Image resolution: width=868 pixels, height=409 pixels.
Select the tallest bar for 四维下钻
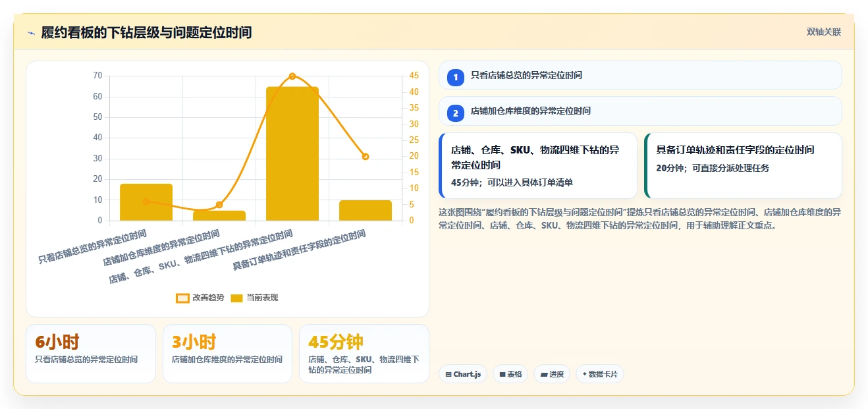click(292, 153)
